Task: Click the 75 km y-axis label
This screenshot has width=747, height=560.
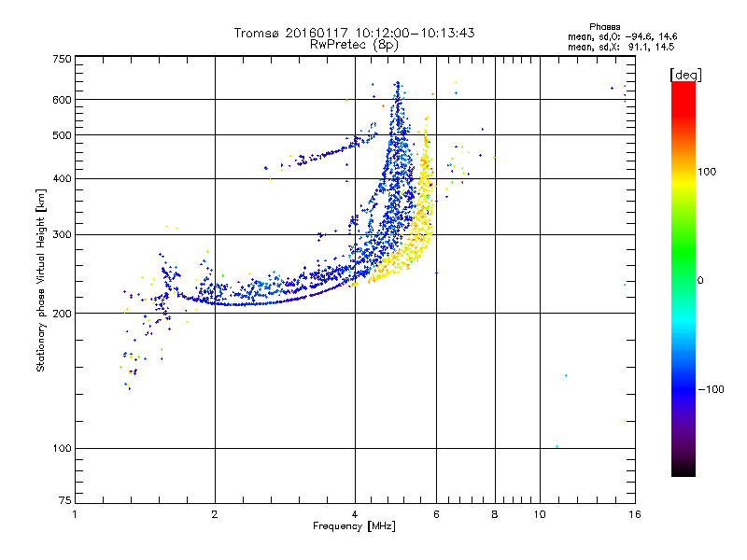Action: pyautogui.click(x=65, y=500)
